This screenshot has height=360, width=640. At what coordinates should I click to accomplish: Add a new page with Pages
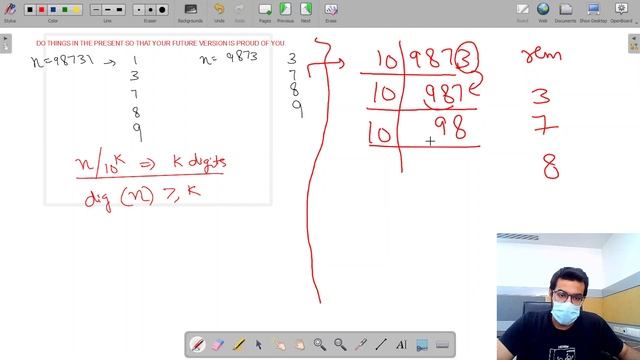tap(265, 12)
